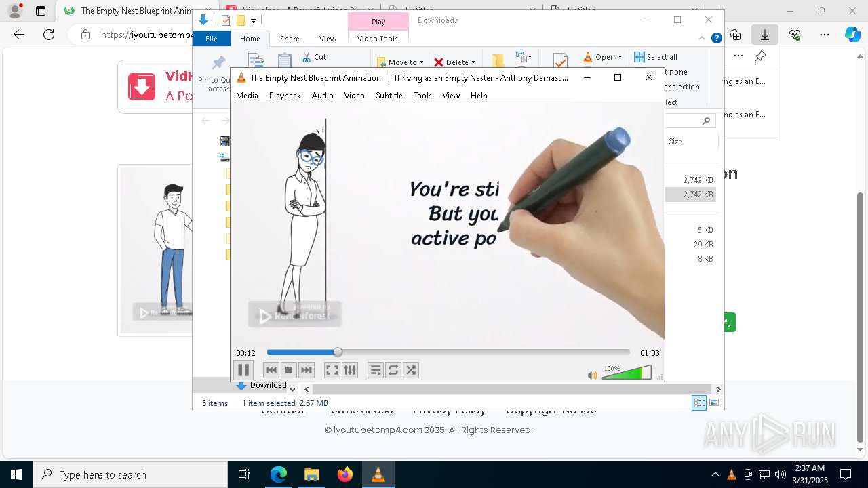The image size is (868, 488).
Task: Mute audio via VLC speaker icon
Action: (x=593, y=375)
